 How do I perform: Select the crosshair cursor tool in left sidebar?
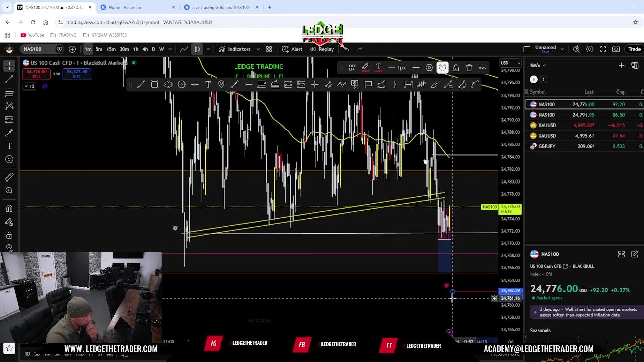(x=9, y=66)
